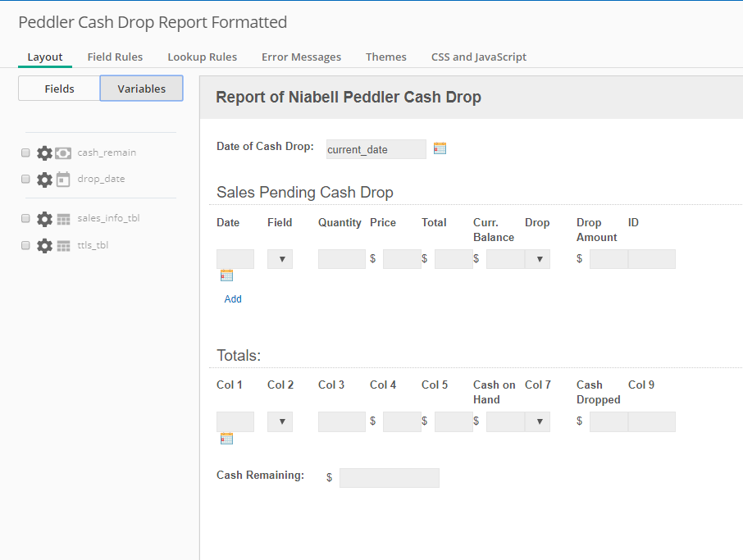Viewport: 743px width, 560px height.
Task: Click the Add link under sales table
Action: point(233,299)
